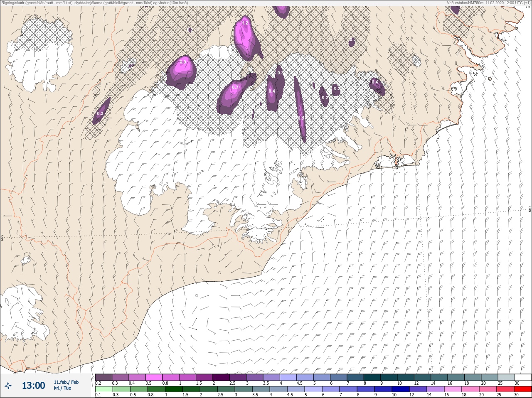Click the 0.9 precipitation value on the map
Image resolution: width=532 pixels, height=398 pixels.
pyautogui.click(x=182, y=62)
